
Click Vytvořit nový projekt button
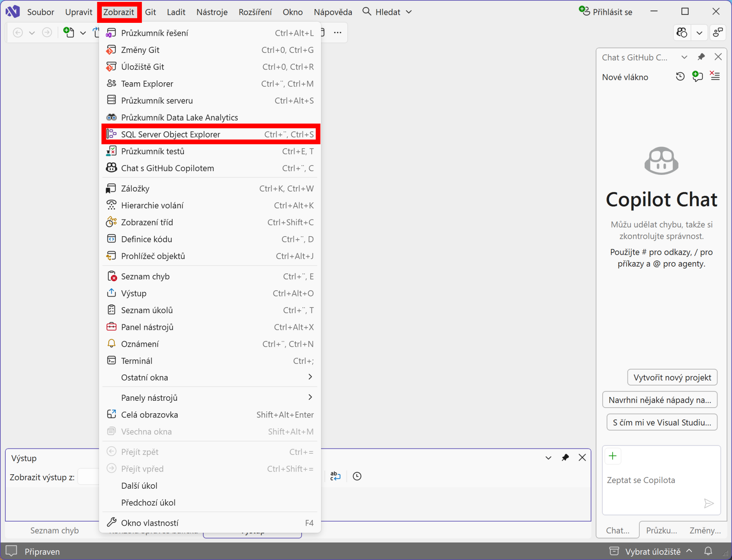[x=672, y=377]
